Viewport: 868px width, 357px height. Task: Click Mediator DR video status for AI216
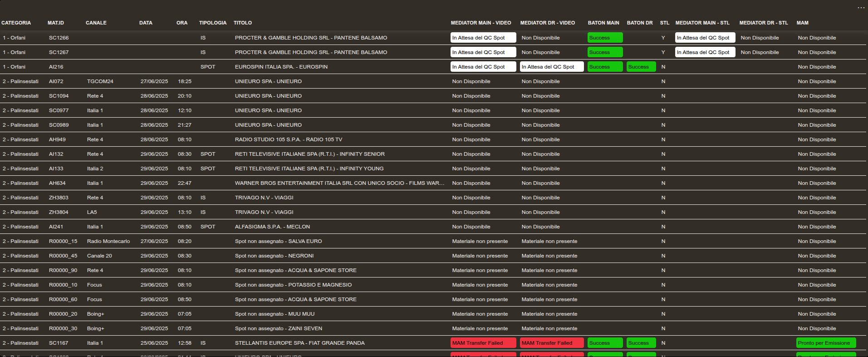[552, 67]
